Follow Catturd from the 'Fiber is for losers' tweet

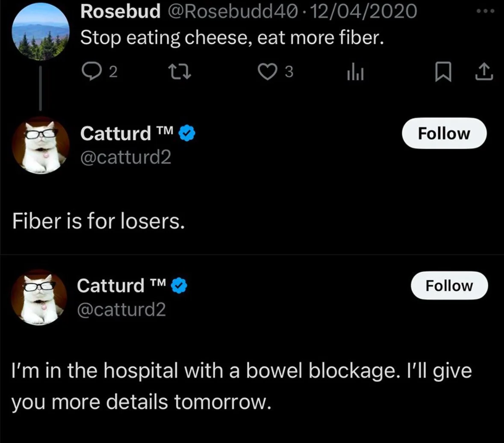tap(444, 133)
